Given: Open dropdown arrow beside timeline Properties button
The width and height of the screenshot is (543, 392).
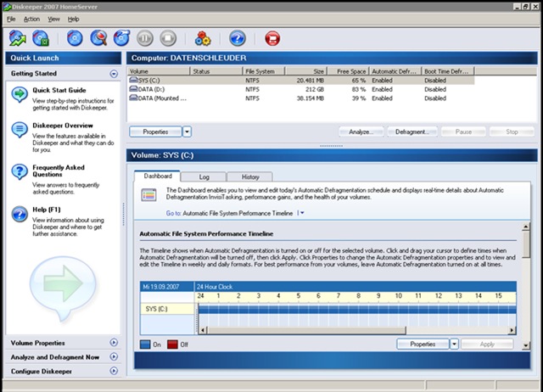Looking at the screenshot, I should (x=454, y=344).
